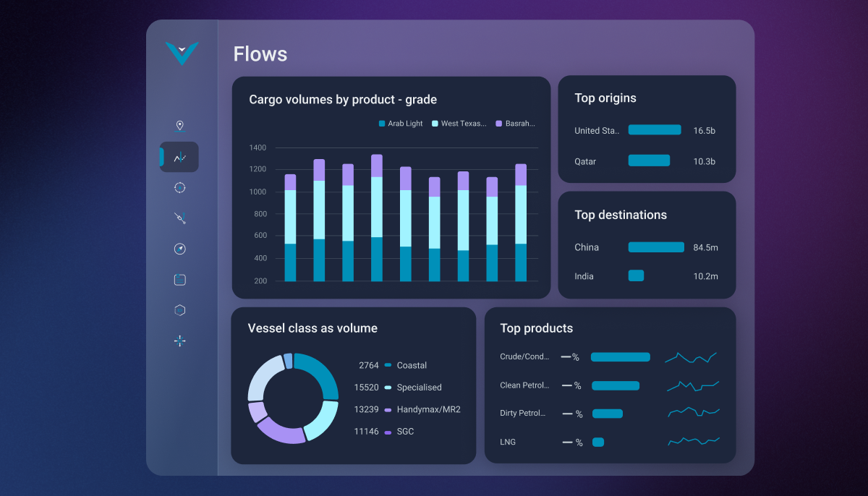Open the map locations panel in the sidebar
This screenshot has height=496, width=868.
[x=179, y=125]
